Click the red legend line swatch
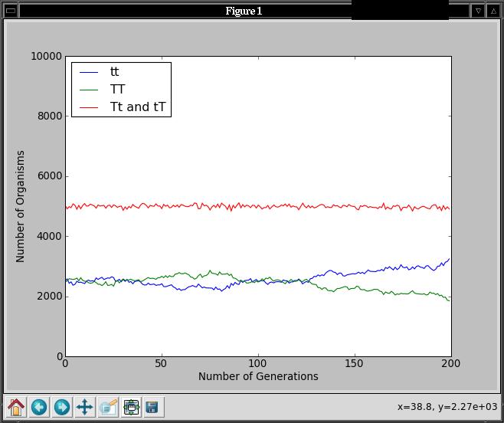504x423 pixels. (x=89, y=107)
